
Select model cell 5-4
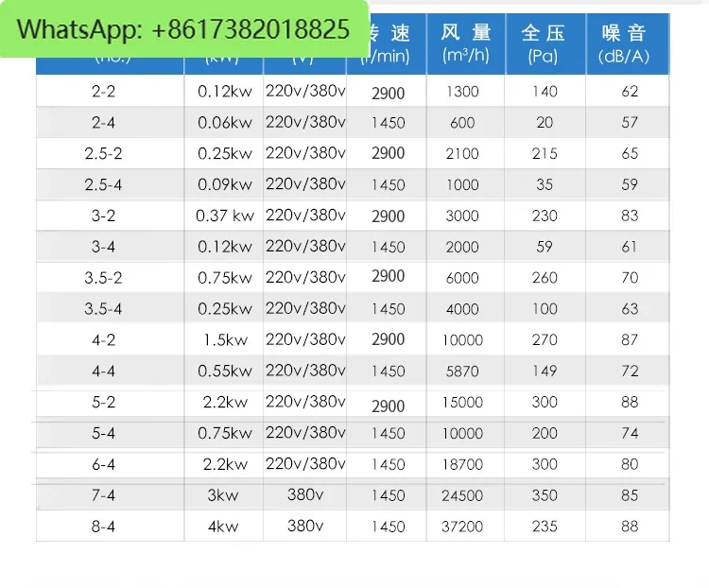(x=104, y=433)
